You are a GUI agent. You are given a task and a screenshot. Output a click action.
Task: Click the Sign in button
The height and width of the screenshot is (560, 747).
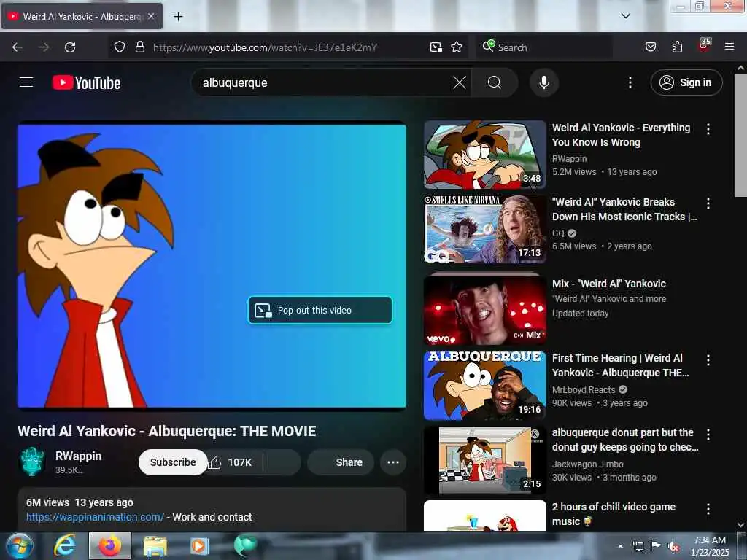[686, 82]
